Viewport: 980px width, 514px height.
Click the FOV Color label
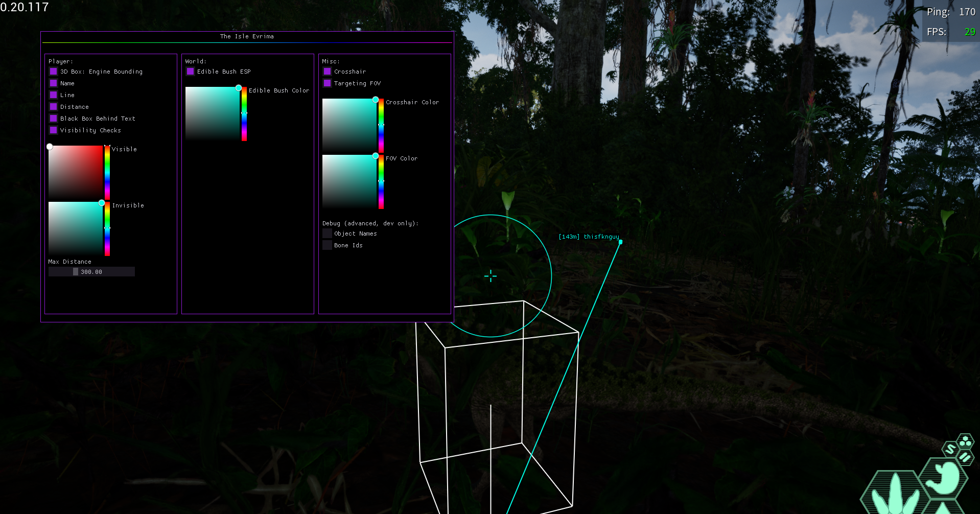pos(402,158)
